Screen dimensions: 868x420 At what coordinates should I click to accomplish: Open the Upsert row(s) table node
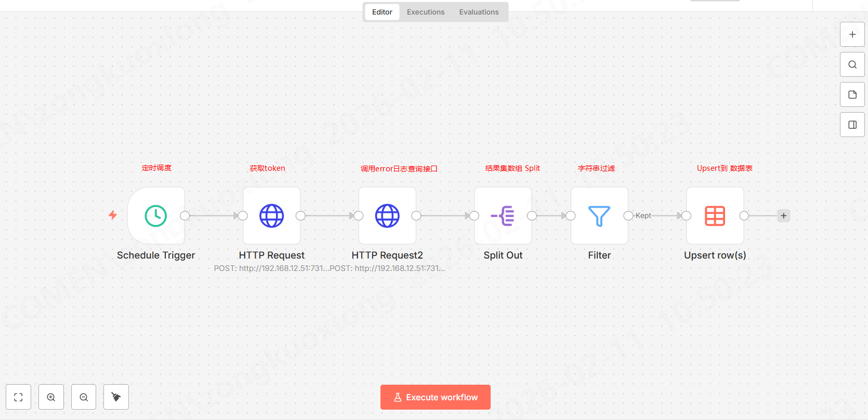click(715, 216)
